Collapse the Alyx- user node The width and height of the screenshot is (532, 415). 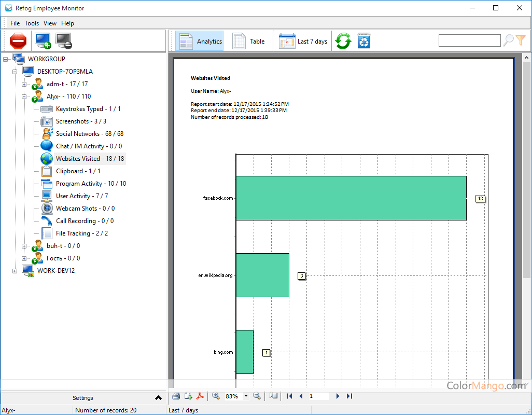(24, 96)
